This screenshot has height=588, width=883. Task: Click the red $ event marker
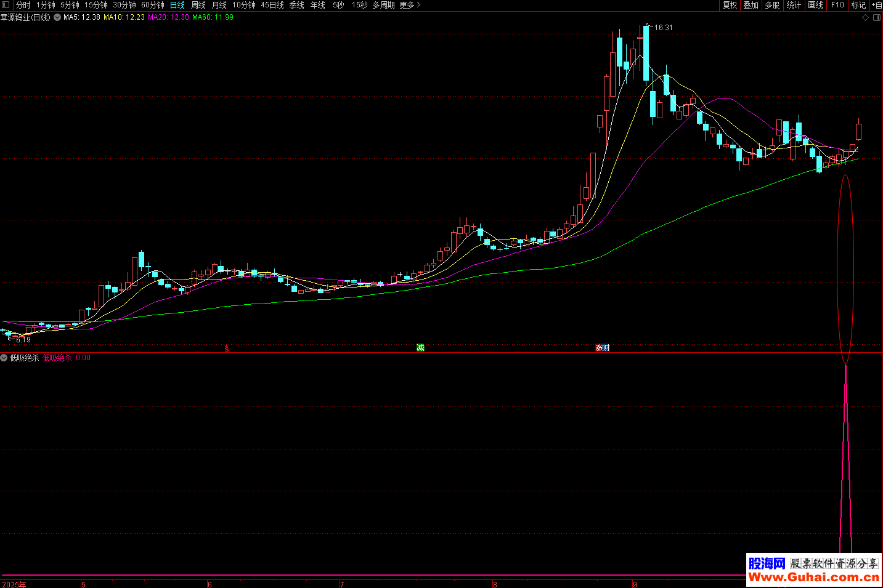(x=226, y=348)
